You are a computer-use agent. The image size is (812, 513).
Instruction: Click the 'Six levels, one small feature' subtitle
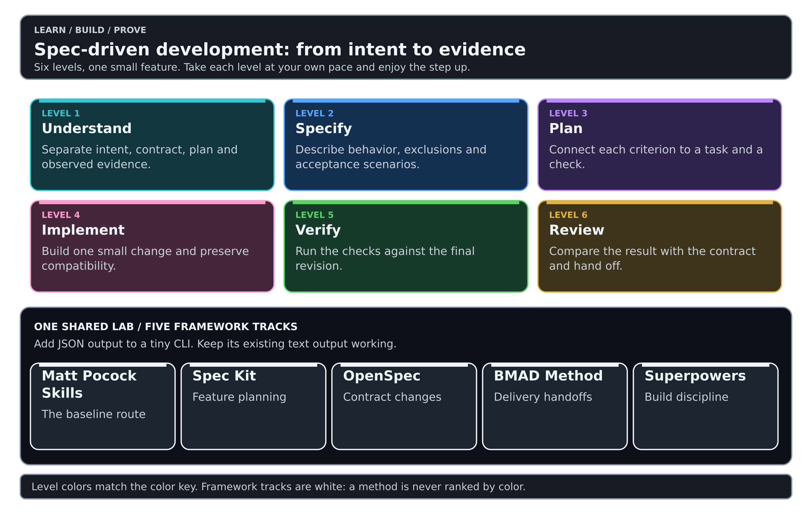click(252, 67)
